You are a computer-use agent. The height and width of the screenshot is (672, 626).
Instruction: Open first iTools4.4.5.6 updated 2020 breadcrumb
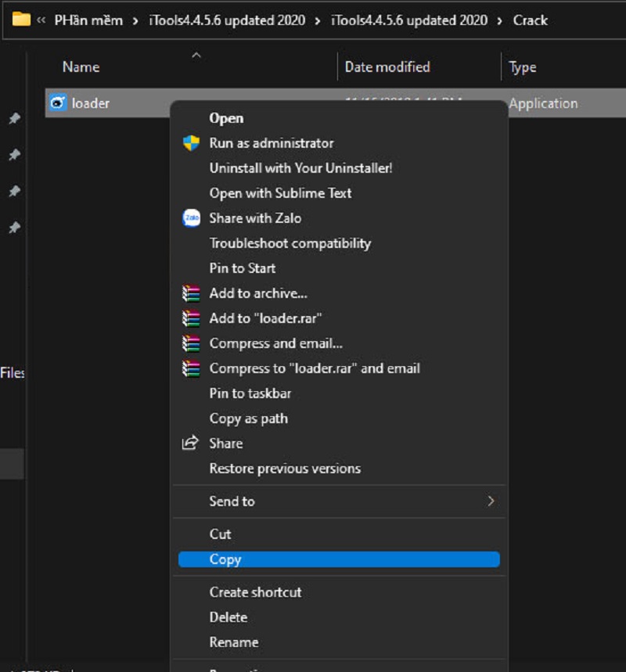pos(227,20)
